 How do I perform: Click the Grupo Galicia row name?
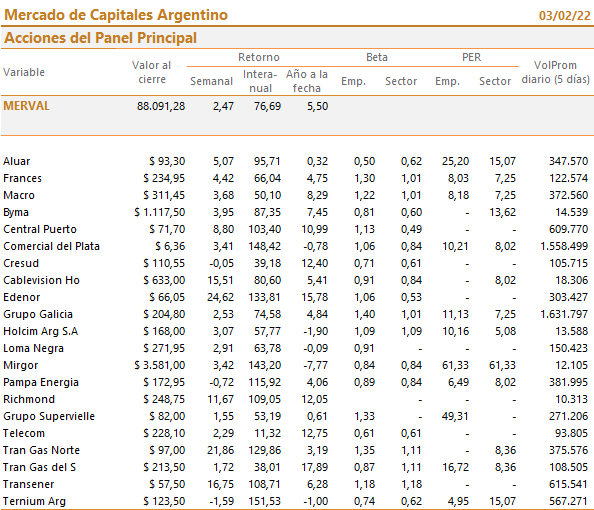point(38,314)
